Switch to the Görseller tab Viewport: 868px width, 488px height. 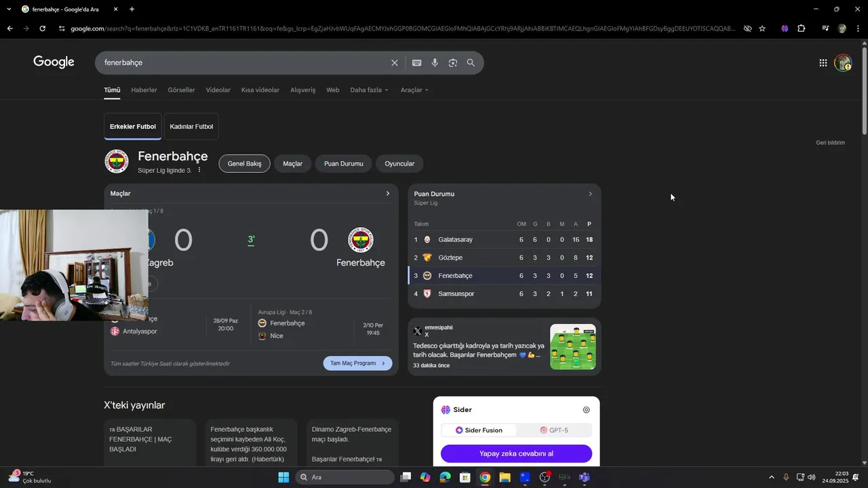[x=181, y=90]
